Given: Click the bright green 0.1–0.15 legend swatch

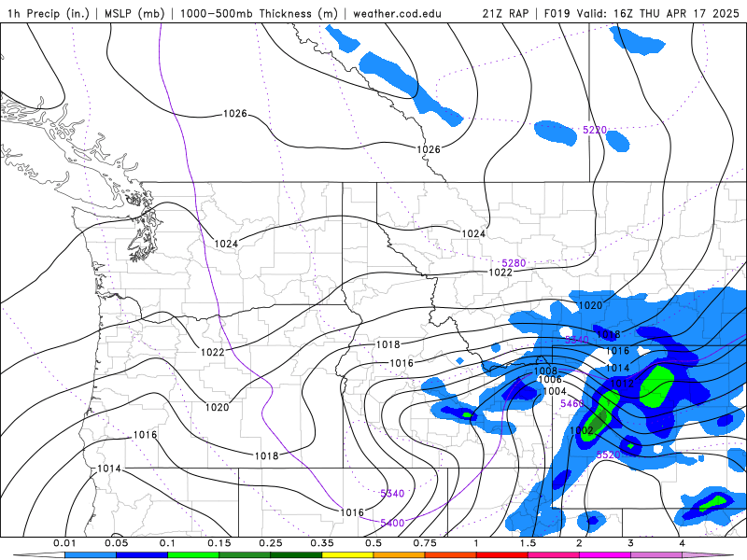Looking at the screenshot, I should (x=193, y=555).
